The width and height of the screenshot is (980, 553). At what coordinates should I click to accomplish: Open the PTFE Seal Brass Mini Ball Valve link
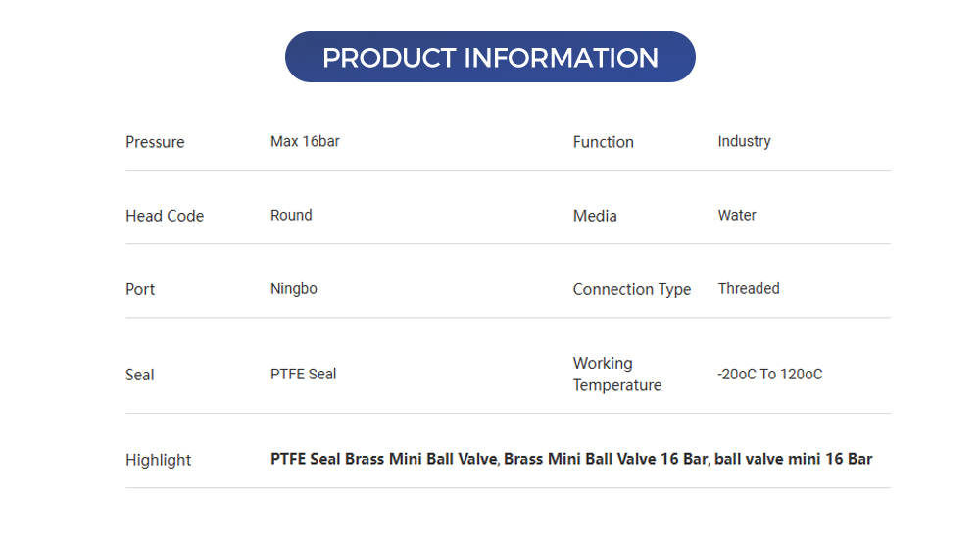384,459
